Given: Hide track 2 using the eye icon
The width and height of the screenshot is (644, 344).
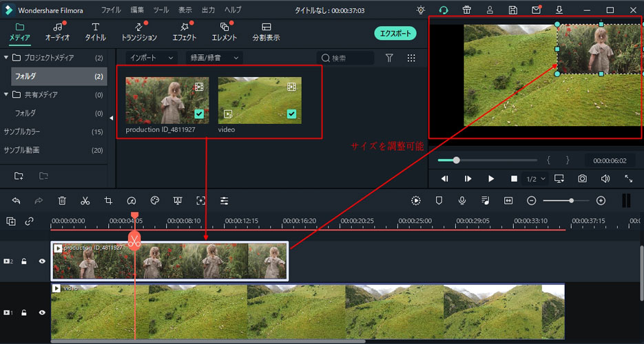Looking at the screenshot, I should pyautogui.click(x=42, y=261).
